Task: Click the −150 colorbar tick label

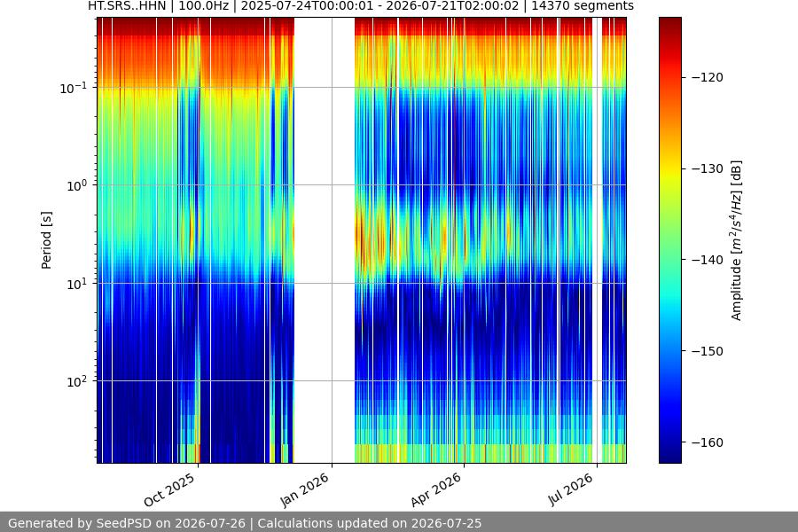Action: pos(708,351)
